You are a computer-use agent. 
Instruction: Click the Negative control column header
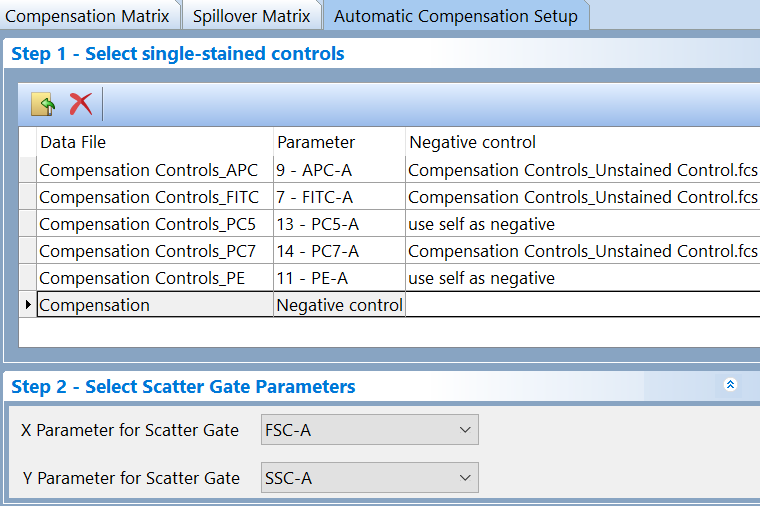click(x=473, y=142)
